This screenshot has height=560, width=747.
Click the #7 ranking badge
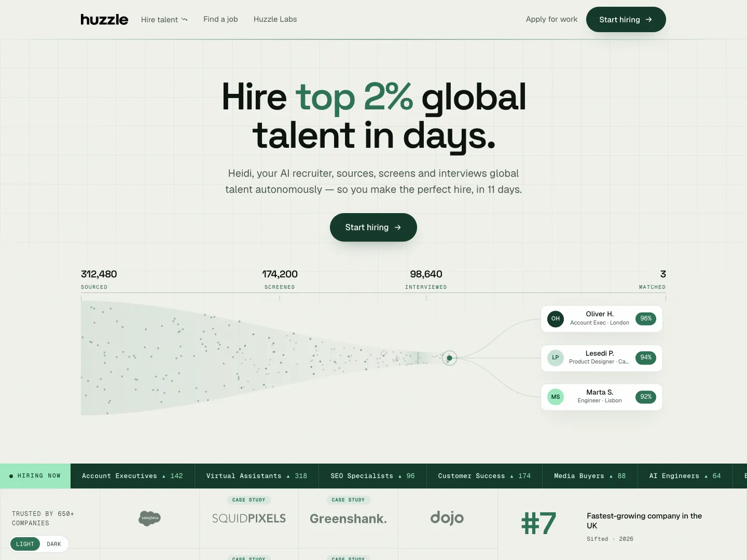coord(538,523)
